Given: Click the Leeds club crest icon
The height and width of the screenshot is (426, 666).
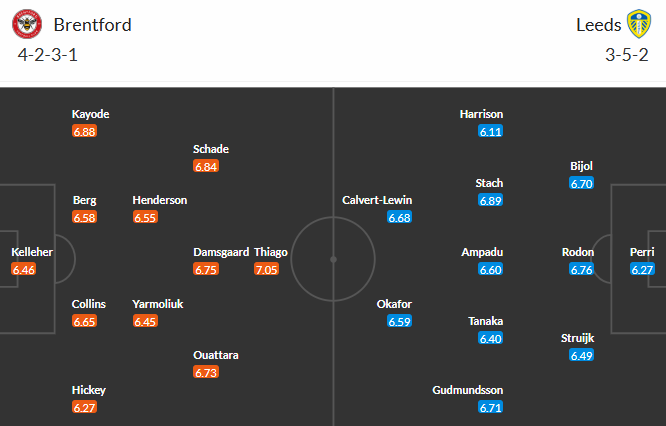Looking at the screenshot, I should pos(638,24).
